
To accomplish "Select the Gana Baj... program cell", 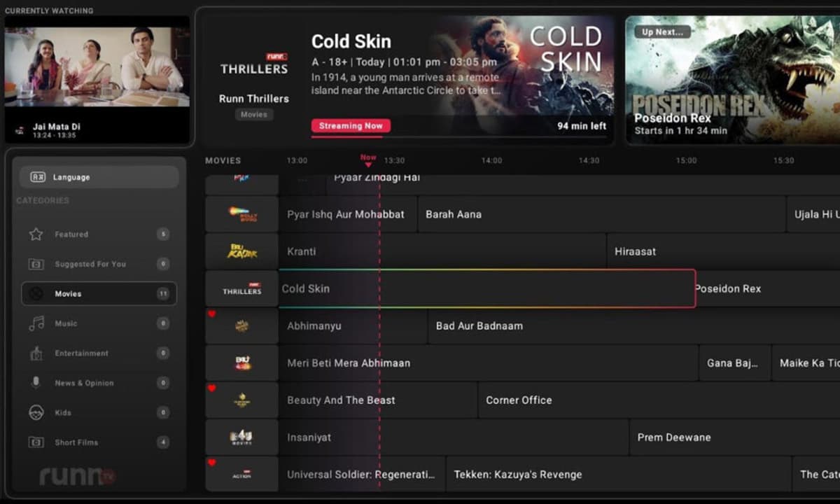I will click(x=735, y=363).
